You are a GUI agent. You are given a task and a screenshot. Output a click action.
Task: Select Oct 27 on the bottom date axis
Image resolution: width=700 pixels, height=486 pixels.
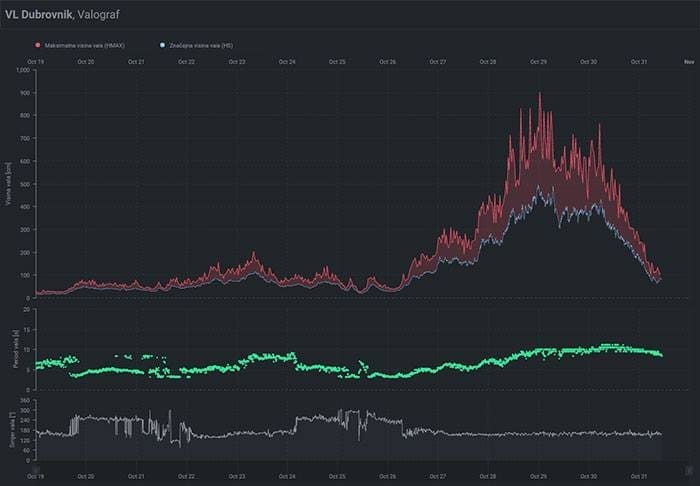(x=437, y=478)
